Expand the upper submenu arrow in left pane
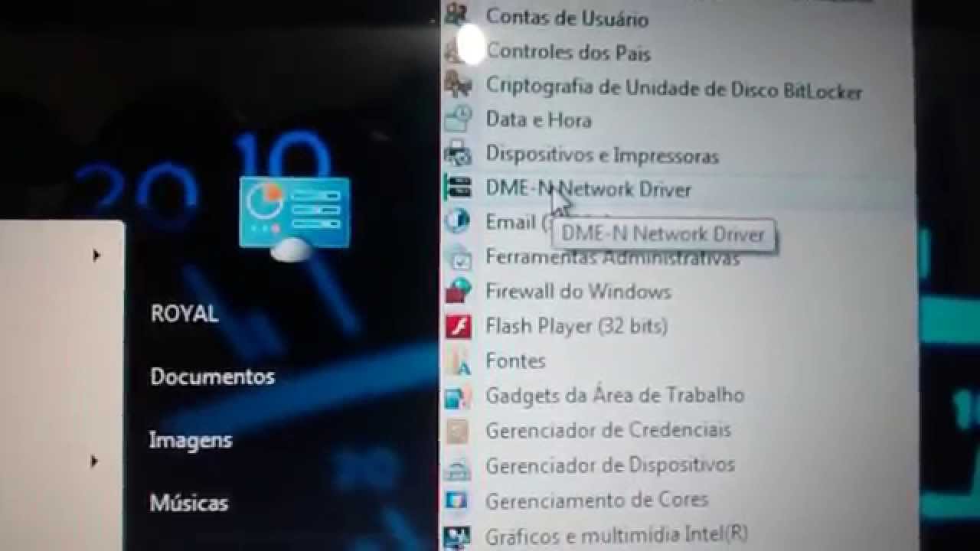This screenshot has width=980, height=551. 96,255
